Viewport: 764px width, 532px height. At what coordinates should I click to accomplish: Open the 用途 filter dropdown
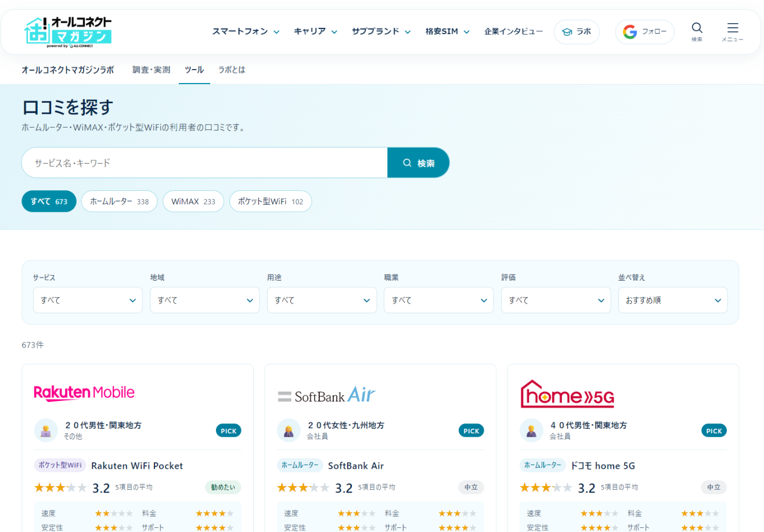(322, 300)
